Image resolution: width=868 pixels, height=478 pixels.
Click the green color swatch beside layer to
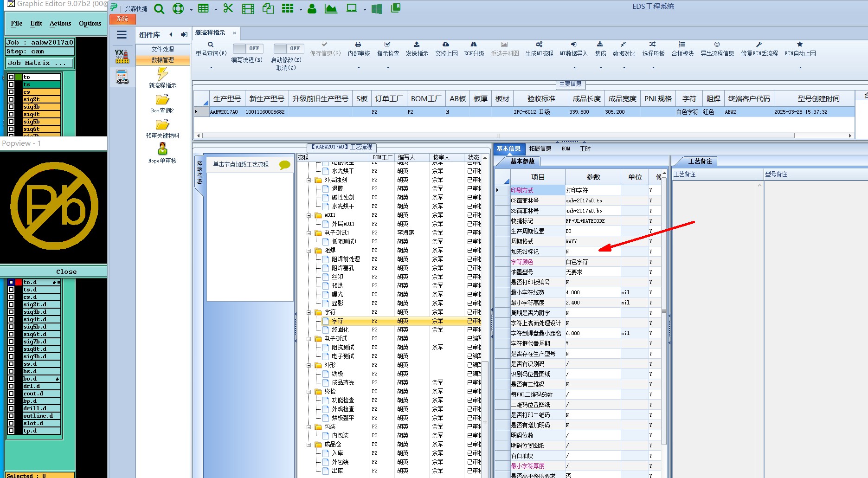point(19,77)
